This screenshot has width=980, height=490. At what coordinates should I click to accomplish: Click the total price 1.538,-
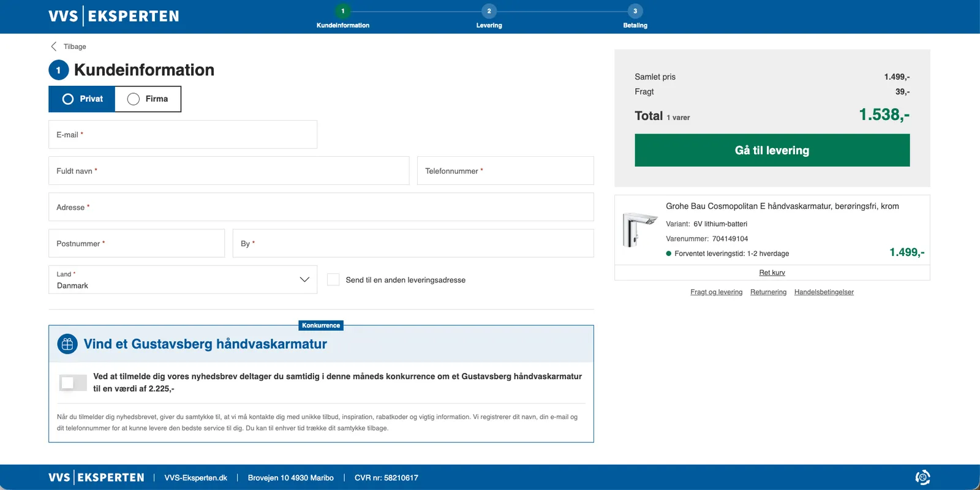click(x=884, y=115)
